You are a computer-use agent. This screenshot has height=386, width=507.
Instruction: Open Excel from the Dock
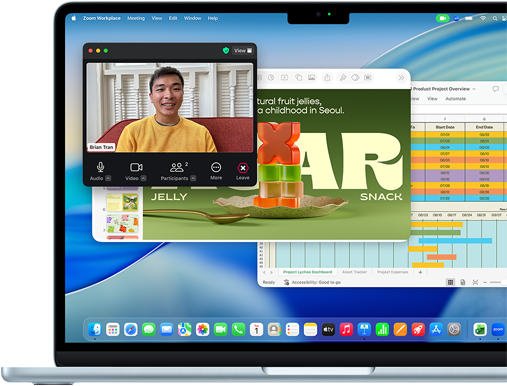(480, 330)
